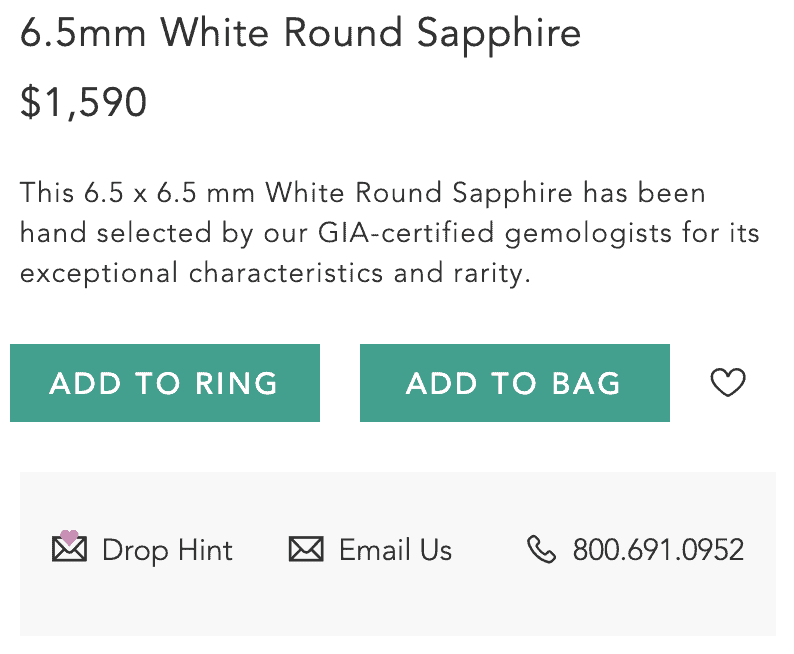Click the product description paragraph
The width and height of the screenshot is (794, 654).
(390, 233)
